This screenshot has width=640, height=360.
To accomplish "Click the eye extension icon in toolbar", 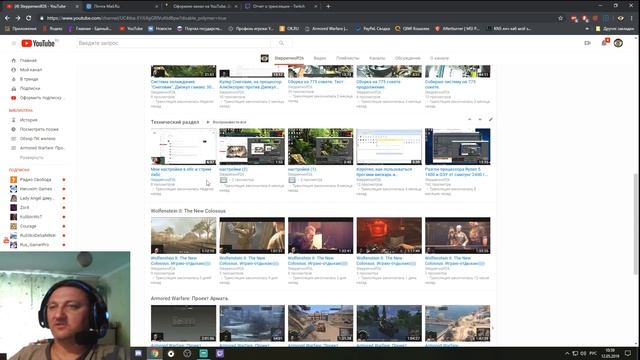I will tap(620, 18).
